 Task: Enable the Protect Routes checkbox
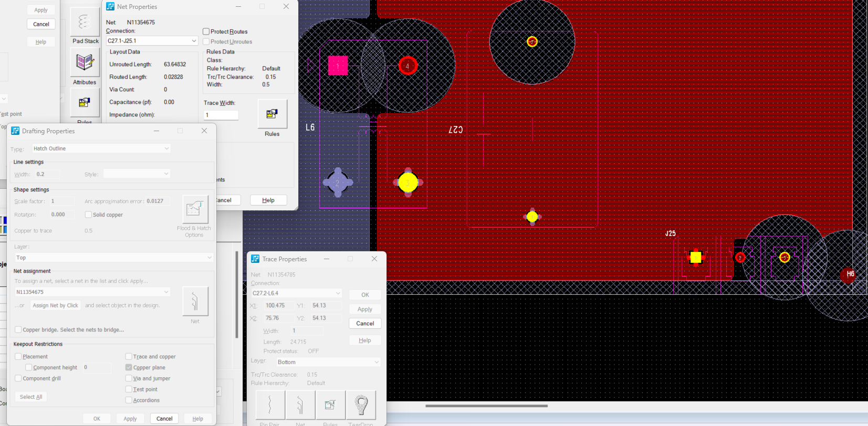coord(206,31)
